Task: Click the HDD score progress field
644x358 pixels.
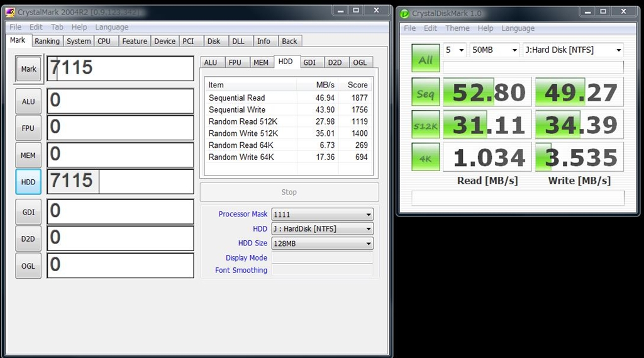Action: [x=120, y=181]
